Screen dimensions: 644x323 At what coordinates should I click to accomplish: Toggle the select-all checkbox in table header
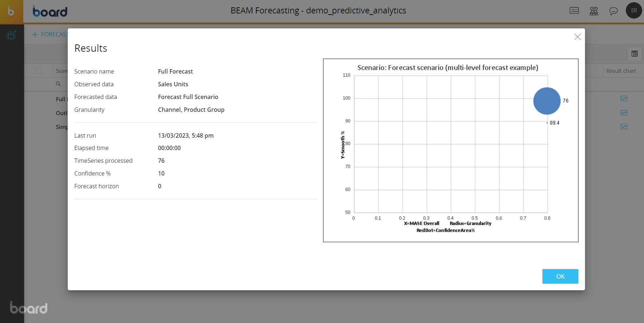39,71
